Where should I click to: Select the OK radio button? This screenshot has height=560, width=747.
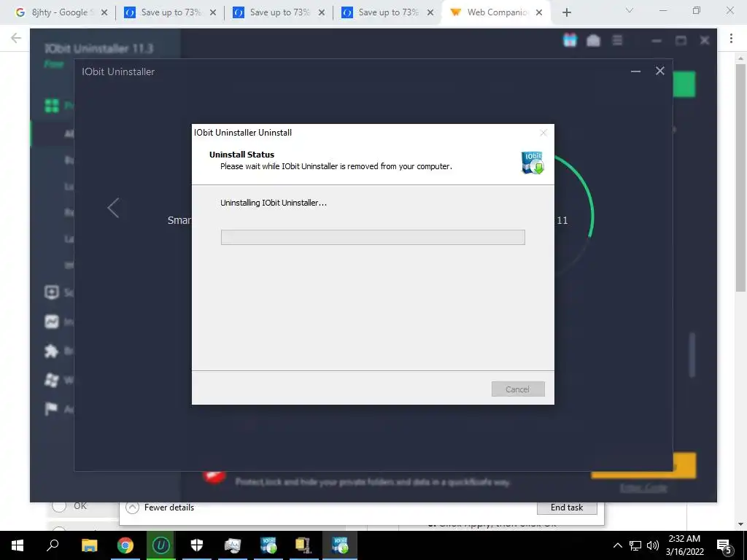tap(59, 506)
